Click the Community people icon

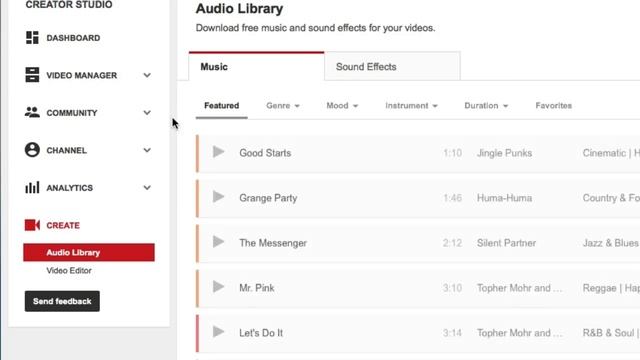(32, 112)
